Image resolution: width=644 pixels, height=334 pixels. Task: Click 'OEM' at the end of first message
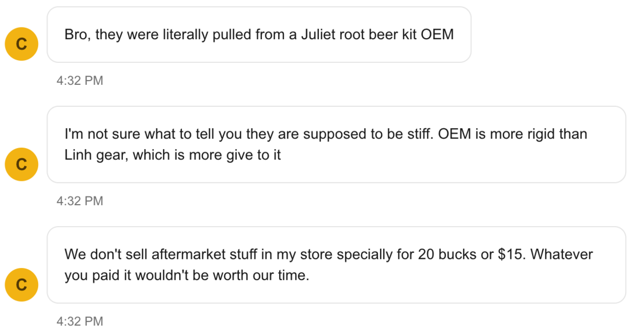[438, 35]
